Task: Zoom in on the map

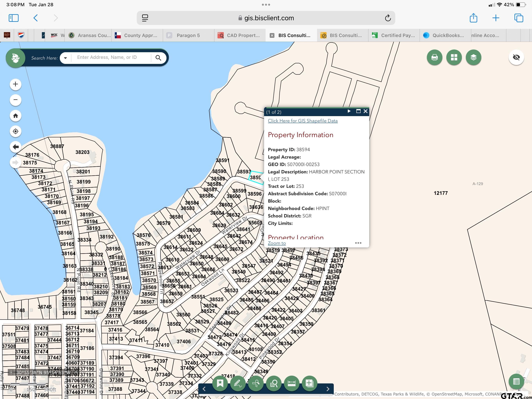Action: pos(15,84)
